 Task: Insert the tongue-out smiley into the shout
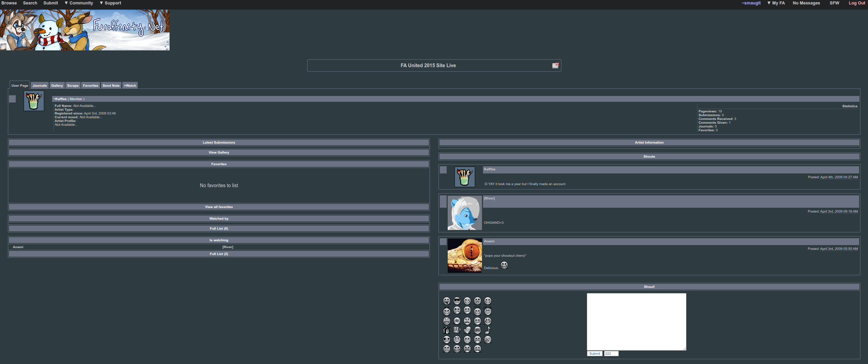[x=447, y=301]
